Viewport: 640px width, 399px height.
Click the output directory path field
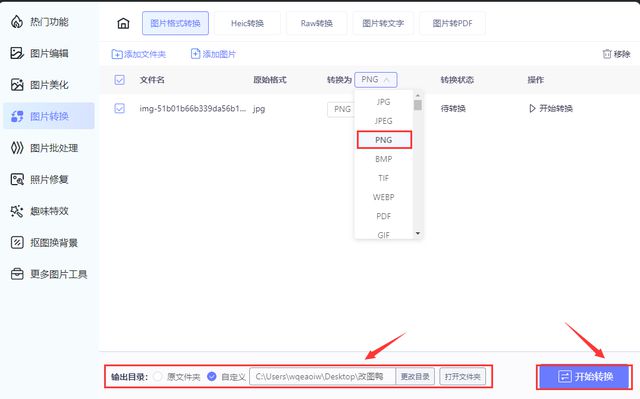322,377
